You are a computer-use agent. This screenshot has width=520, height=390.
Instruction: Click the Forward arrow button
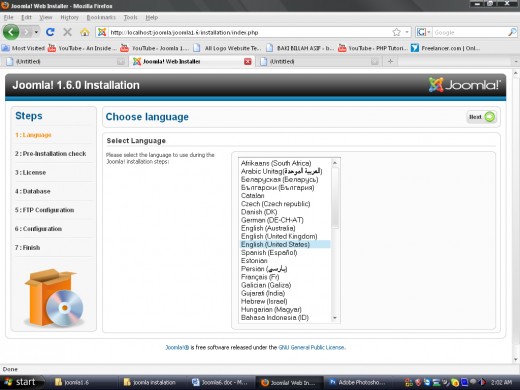[x=27, y=32]
